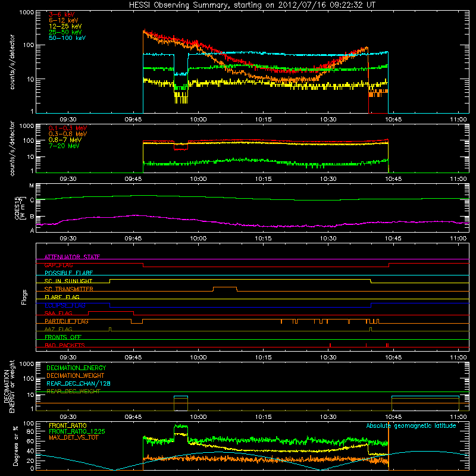This screenshot has width=476, height=476.
Task: Pick the PARTICLE_FLAG label
Action: 67,321
